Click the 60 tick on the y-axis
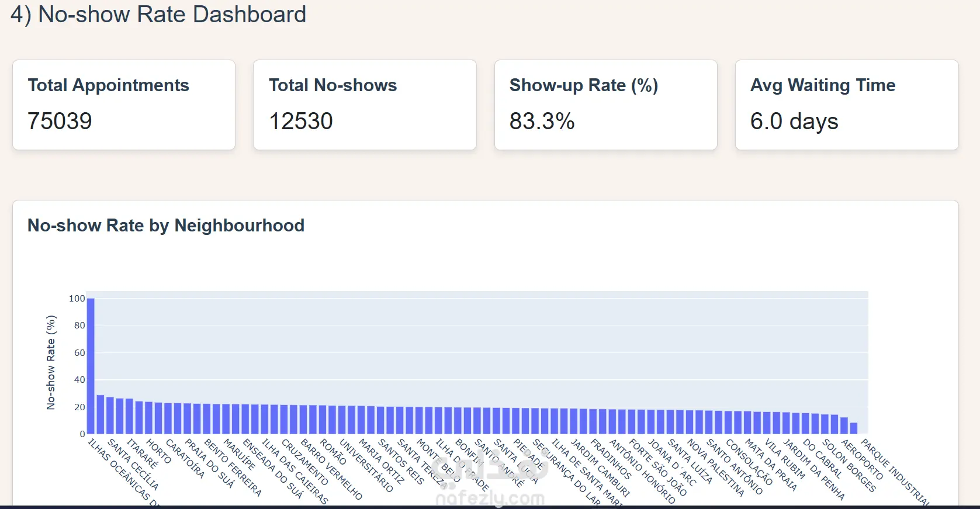Screen dimensions: 980x509 pos(79,353)
